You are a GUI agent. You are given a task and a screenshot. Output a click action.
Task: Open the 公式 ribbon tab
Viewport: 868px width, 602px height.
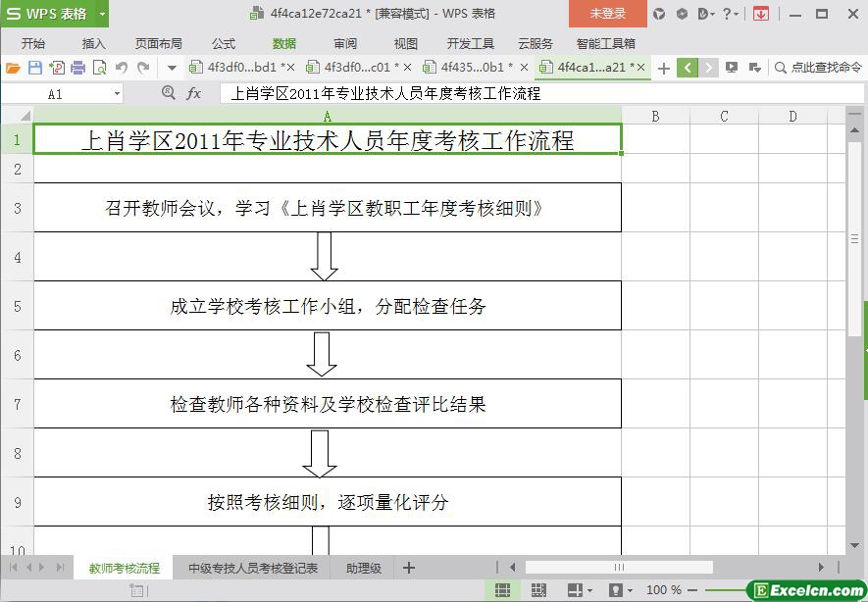tap(224, 44)
